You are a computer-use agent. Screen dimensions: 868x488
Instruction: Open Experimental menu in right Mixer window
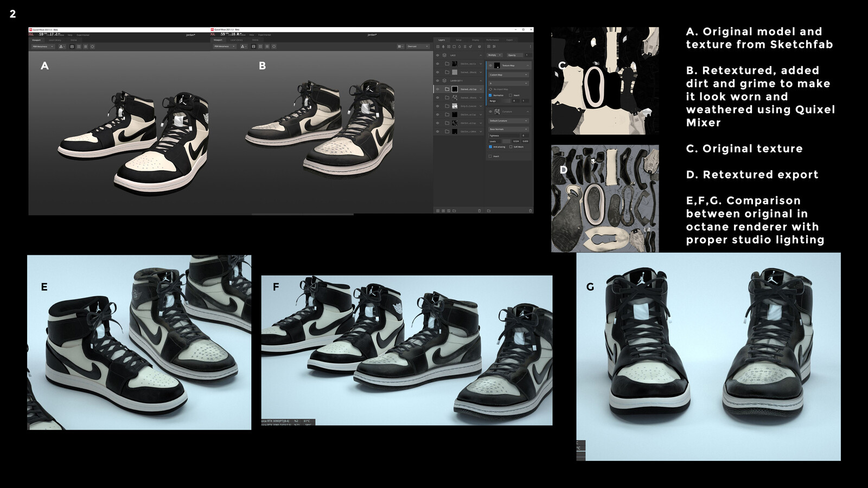(x=265, y=35)
